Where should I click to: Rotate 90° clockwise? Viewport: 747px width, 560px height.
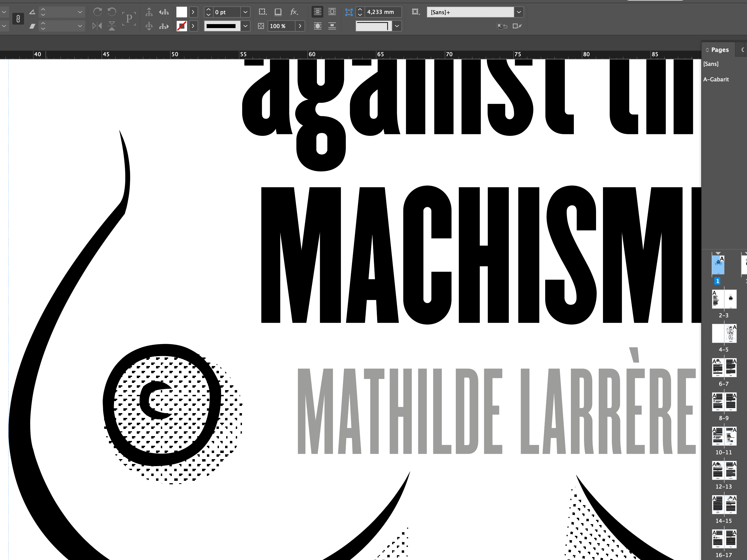click(x=97, y=12)
